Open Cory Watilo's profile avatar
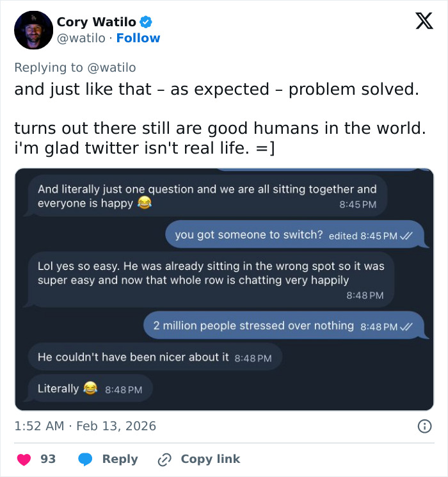 pos(33,30)
